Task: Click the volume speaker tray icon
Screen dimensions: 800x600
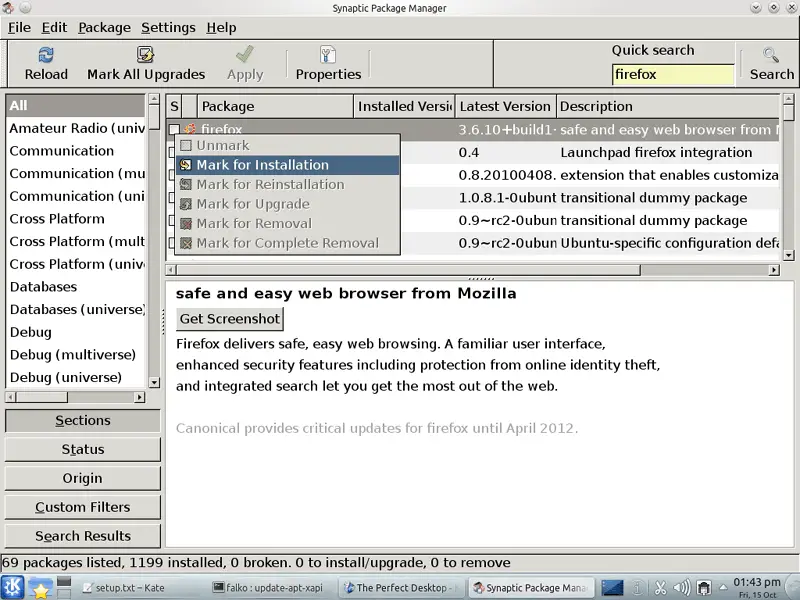Action: tap(682, 588)
